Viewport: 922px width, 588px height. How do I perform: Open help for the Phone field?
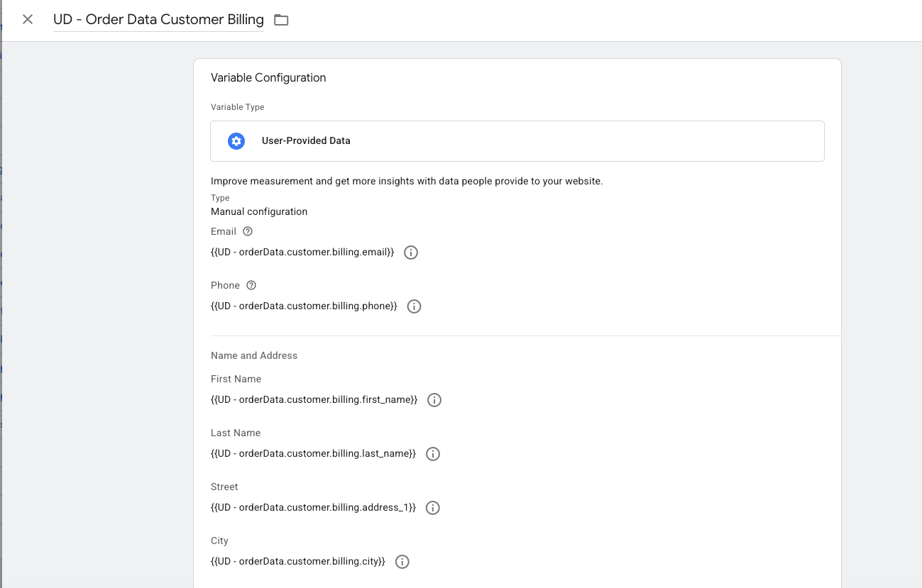(x=251, y=284)
